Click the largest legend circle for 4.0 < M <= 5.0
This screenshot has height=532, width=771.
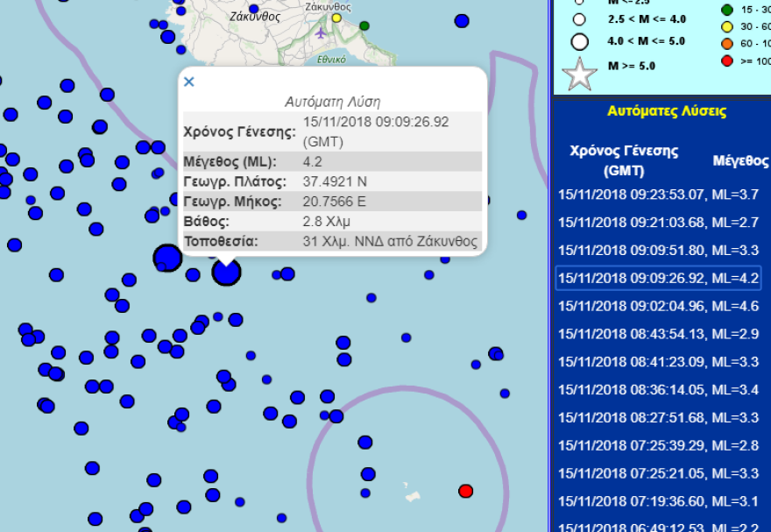(x=579, y=41)
